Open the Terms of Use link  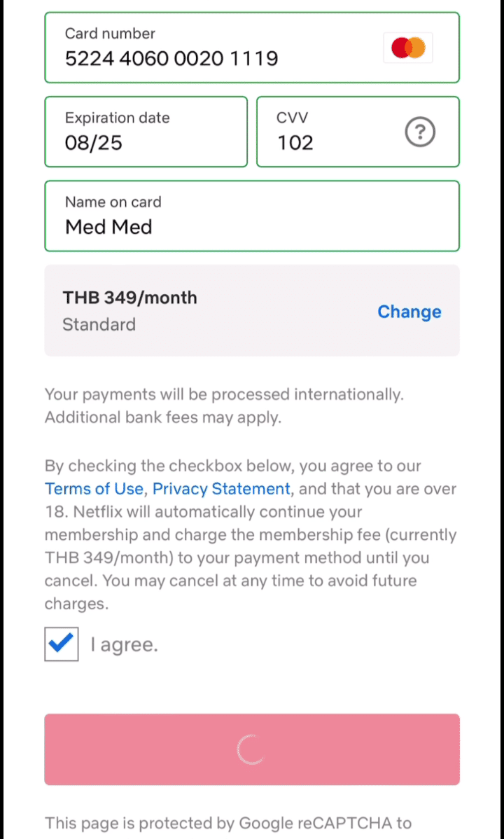[94, 489]
